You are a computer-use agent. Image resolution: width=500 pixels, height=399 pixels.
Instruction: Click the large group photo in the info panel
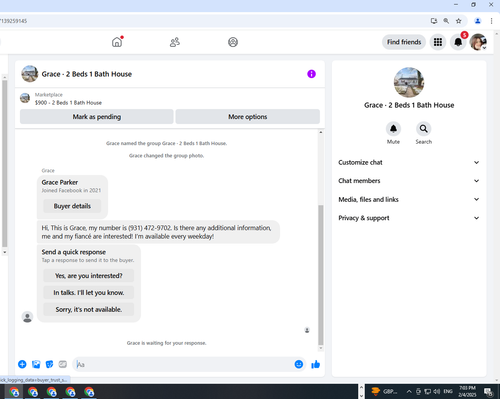[409, 82]
